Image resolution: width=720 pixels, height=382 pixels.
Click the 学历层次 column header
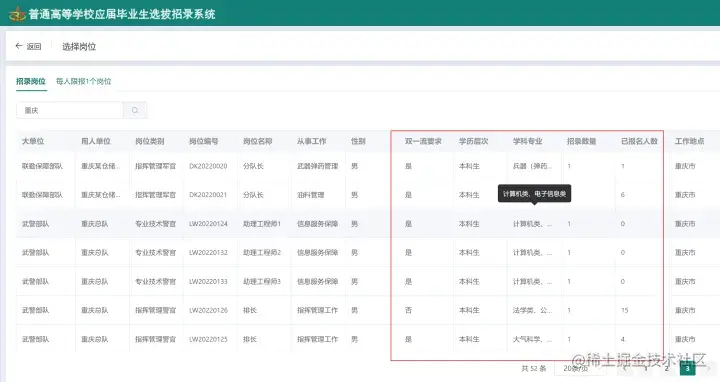[473, 141]
